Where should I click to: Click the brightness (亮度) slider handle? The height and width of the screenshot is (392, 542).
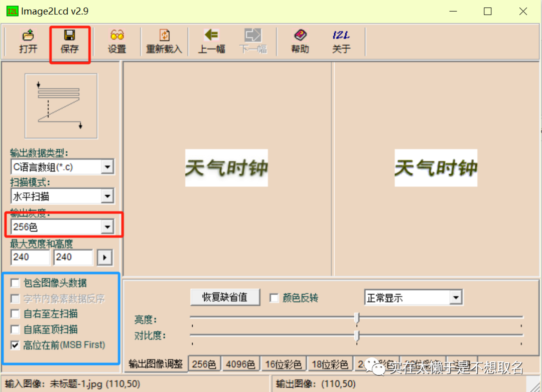(357, 318)
